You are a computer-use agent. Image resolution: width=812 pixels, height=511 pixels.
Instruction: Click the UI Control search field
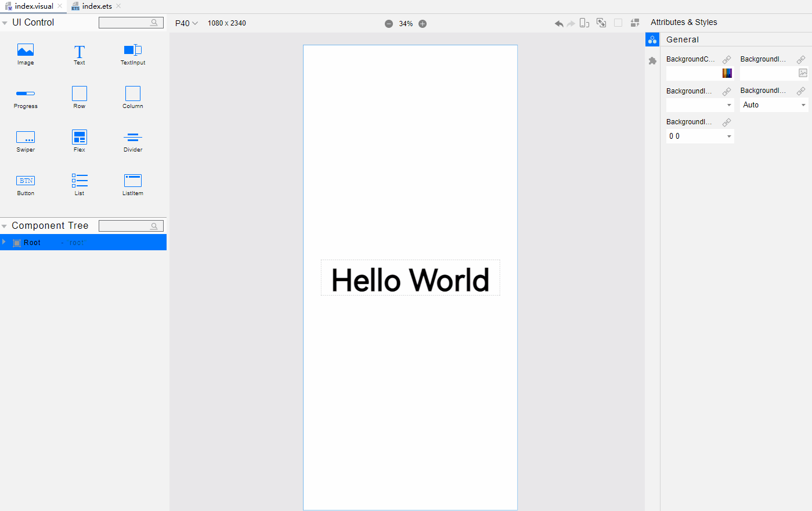point(131,23)
